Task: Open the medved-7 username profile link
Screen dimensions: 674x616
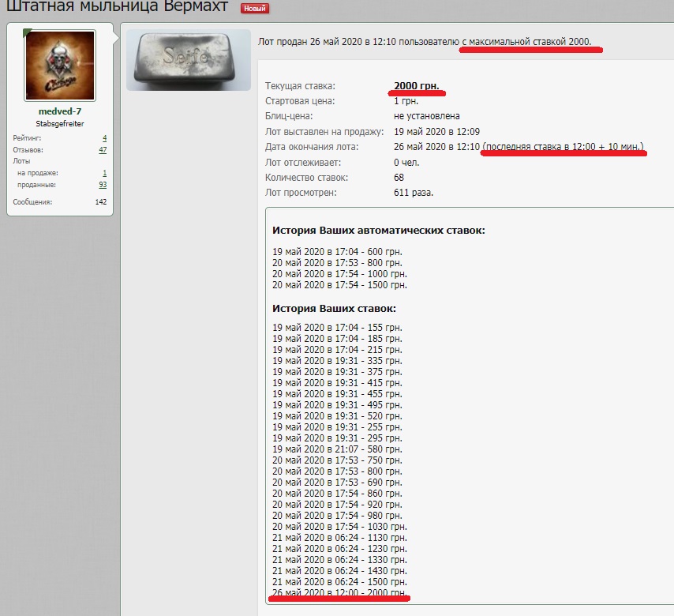Action: tap(60, 111)
